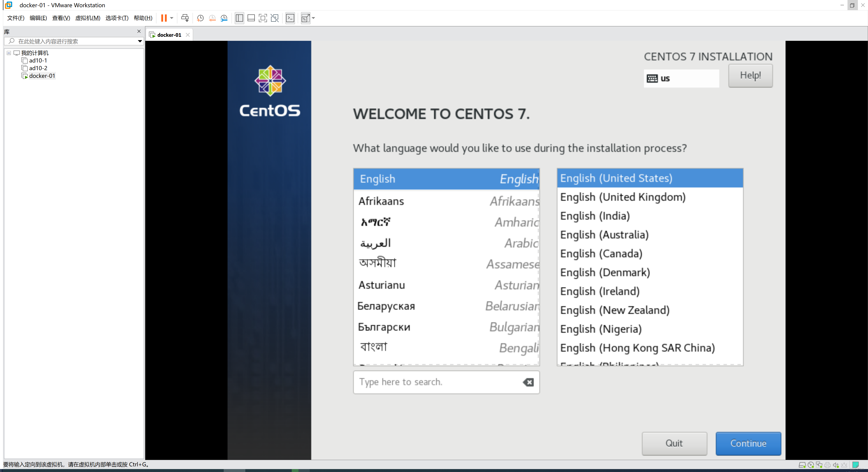Select Български (Bulgarian) language
The image size is (868, 472).
tap(446, 327)
